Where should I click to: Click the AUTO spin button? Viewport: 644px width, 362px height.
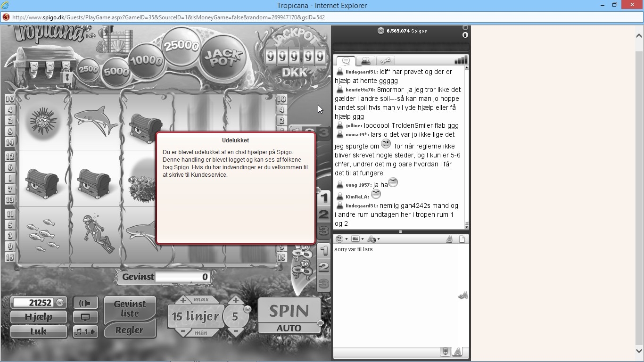point(289,328)
